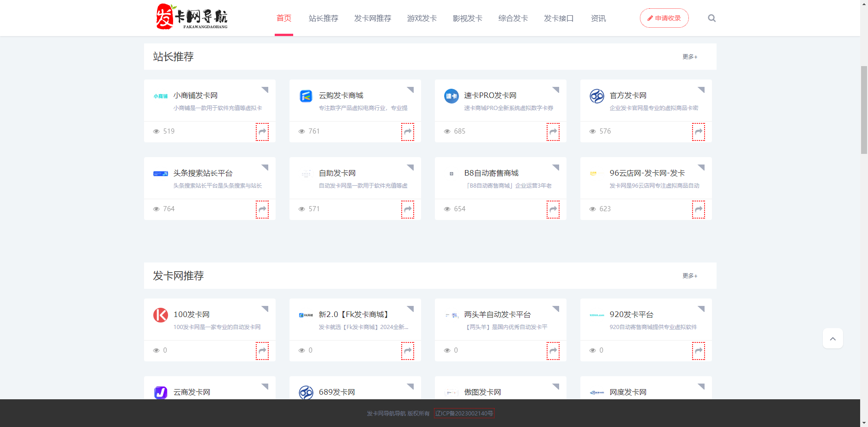Click eye view-count icon on 云购发卡商城
This screenshot has width=868, height=427.
coord(301,131)
